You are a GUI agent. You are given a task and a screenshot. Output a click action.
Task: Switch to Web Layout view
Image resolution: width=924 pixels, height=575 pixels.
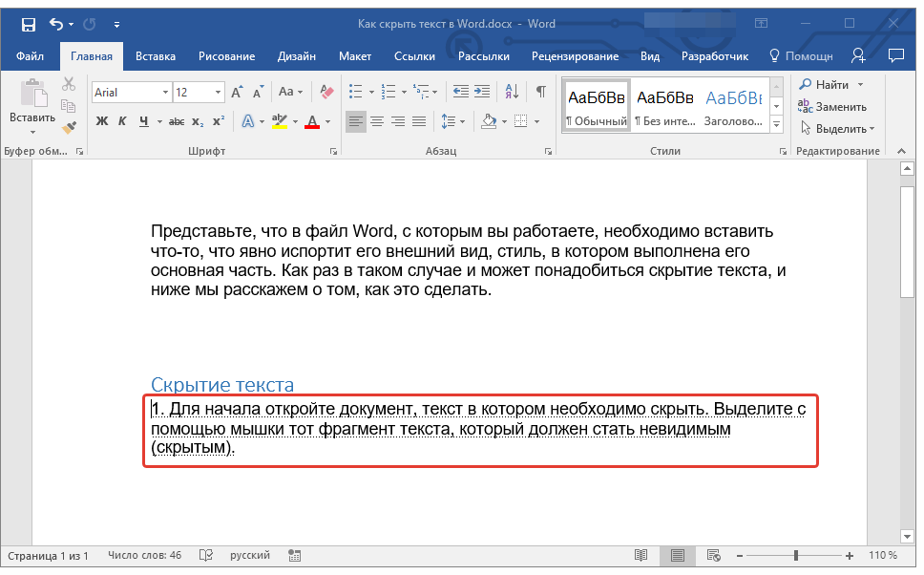(x=714, y=556)
